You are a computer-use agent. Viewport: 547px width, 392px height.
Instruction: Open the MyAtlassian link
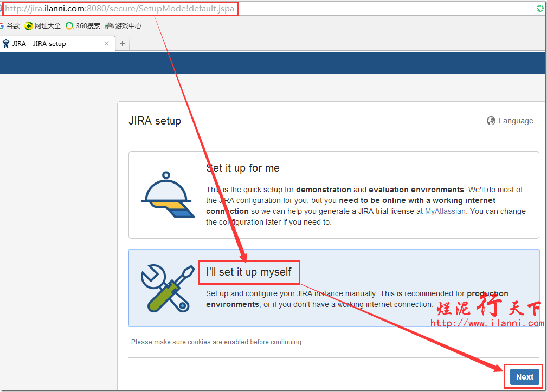[445, 211]
